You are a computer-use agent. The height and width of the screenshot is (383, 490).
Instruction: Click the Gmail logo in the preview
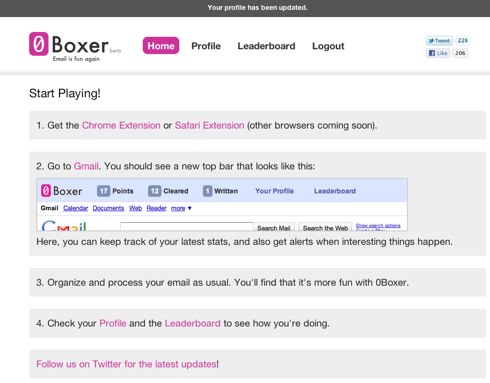tap(64, 225)
